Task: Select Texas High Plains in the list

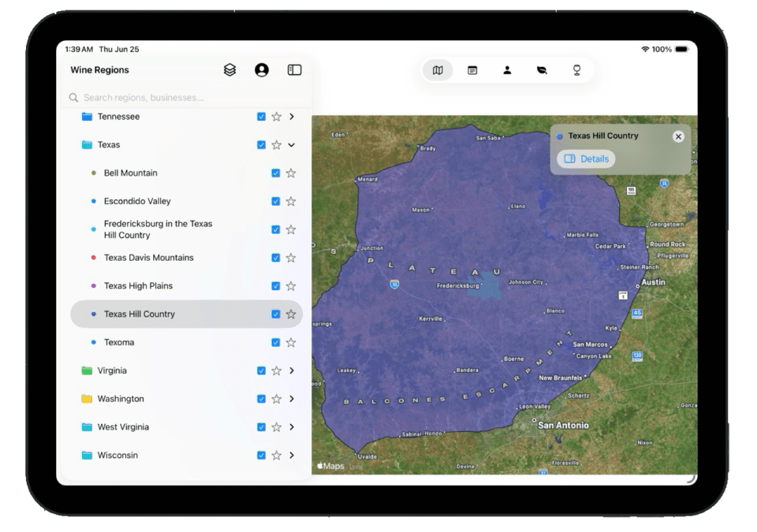Action: click(x=186, y=286)
